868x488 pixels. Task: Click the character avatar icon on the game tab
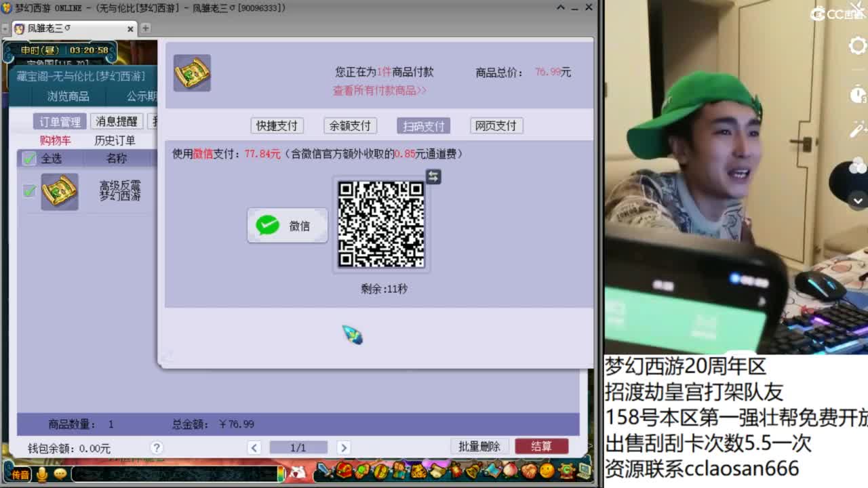19,28
